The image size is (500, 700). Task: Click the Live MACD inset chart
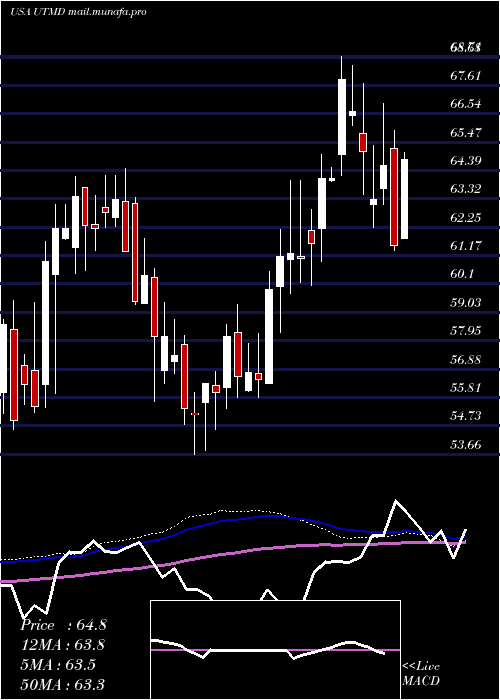point(275,650)
